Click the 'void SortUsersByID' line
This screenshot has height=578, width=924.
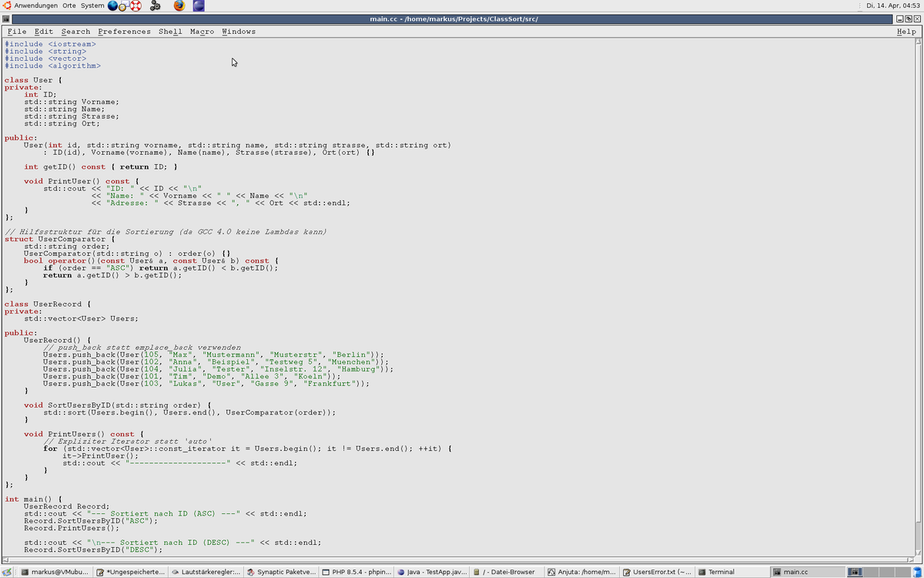[x=118, y=405]
